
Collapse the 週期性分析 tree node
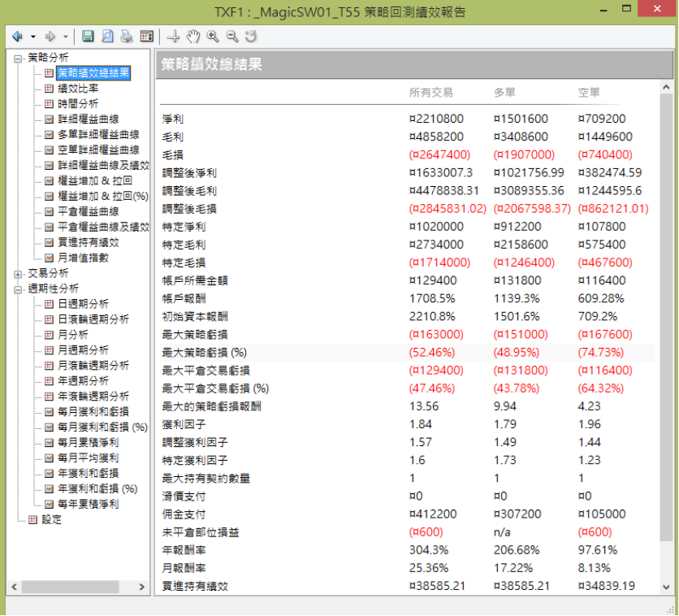(x=18, y=290)
